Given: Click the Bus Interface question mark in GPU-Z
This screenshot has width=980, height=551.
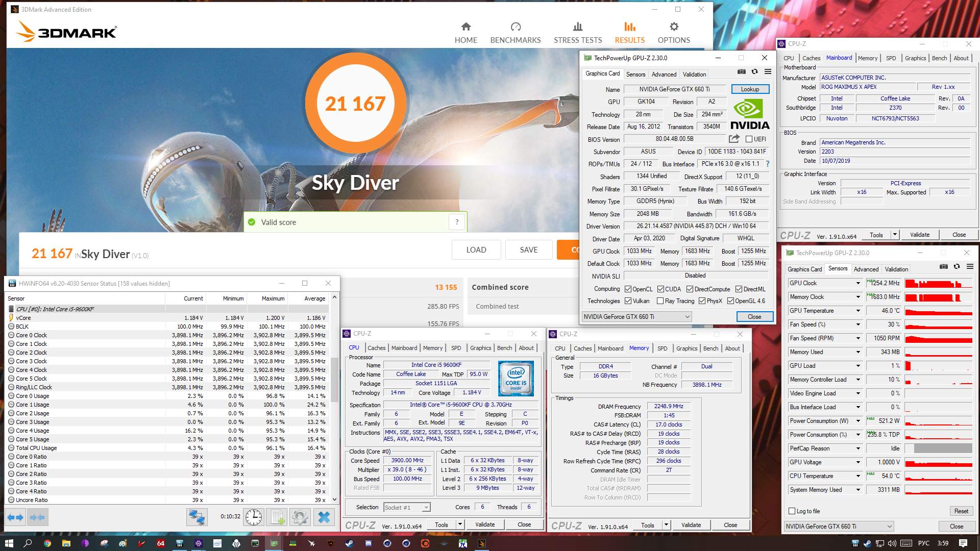Looking at the screenshot, I should 768,164.
